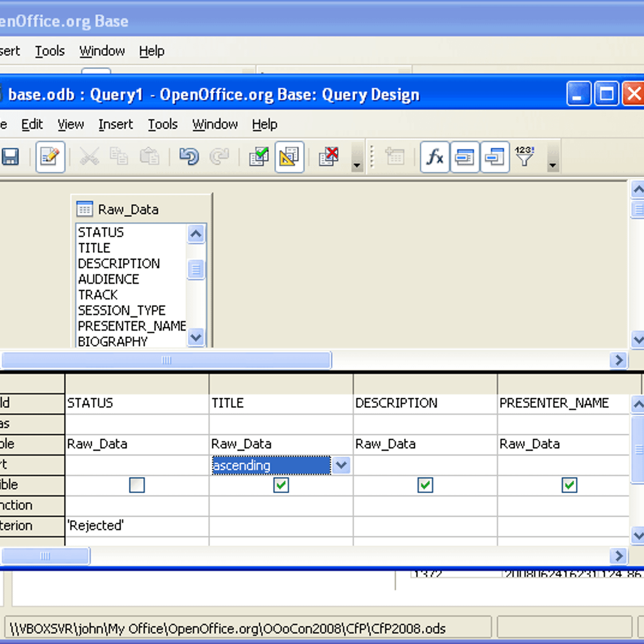Clear the query with red X icon

point(328,157)
